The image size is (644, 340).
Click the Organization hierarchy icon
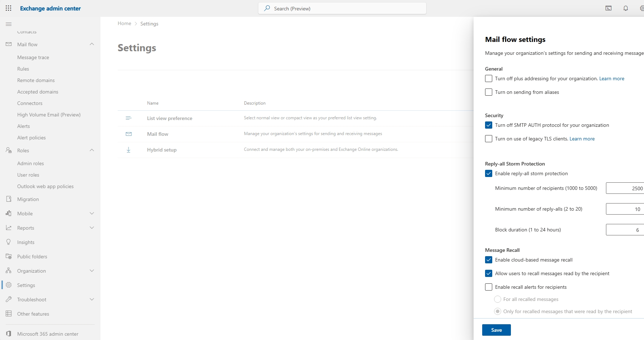(9, 270)
